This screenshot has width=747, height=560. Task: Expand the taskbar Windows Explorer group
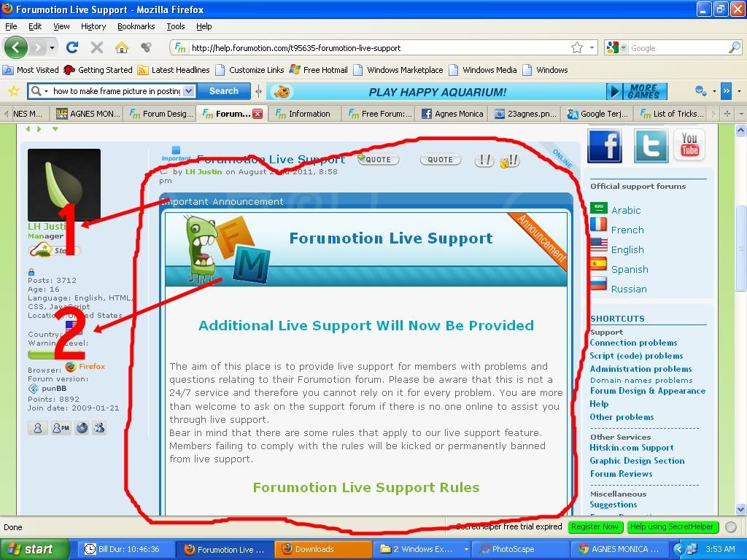pos(466,549)
